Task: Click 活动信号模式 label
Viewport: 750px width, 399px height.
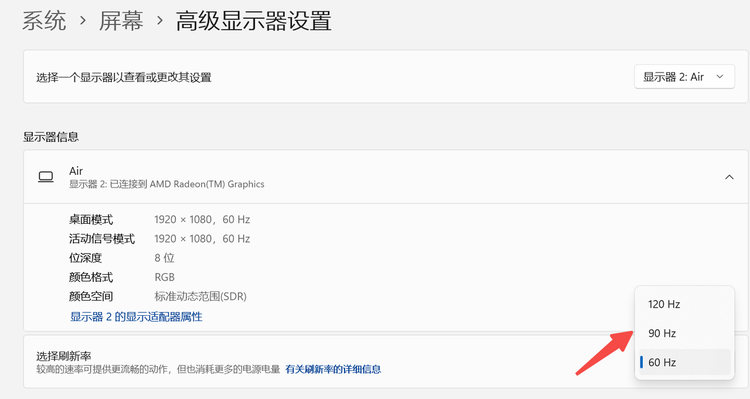Action: 102,239
